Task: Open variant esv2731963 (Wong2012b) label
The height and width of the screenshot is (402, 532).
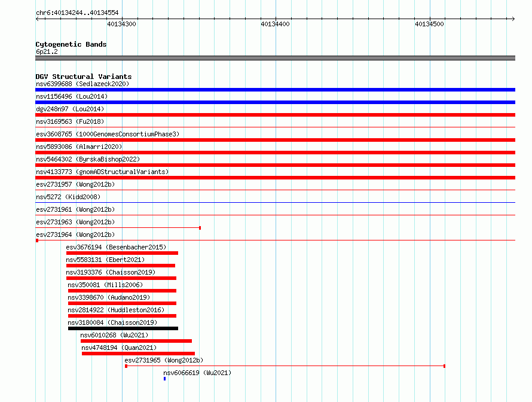Action: click(75, 222)
